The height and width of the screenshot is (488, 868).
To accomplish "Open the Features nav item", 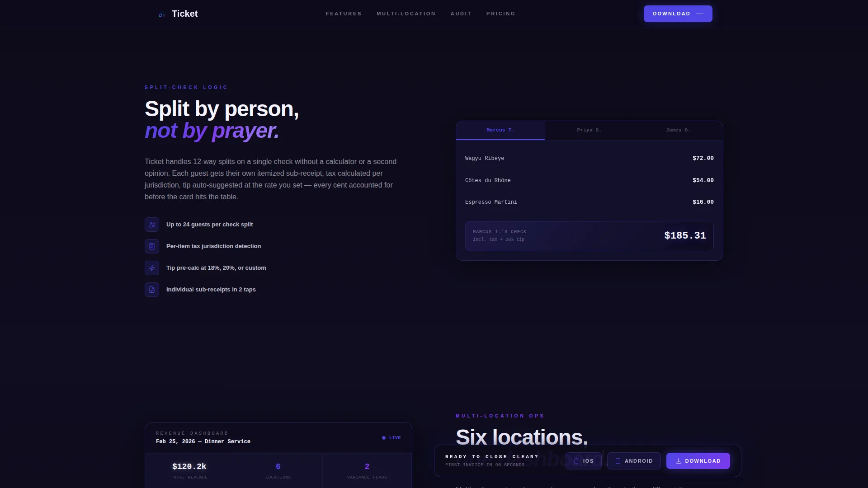I will click(344, 14).
